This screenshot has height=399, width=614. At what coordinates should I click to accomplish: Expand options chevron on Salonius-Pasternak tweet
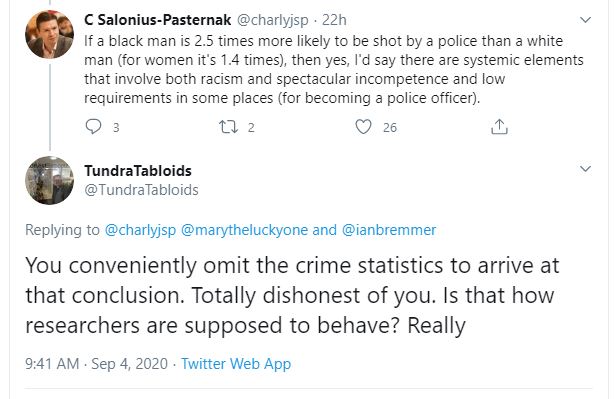tap(585, 20)
